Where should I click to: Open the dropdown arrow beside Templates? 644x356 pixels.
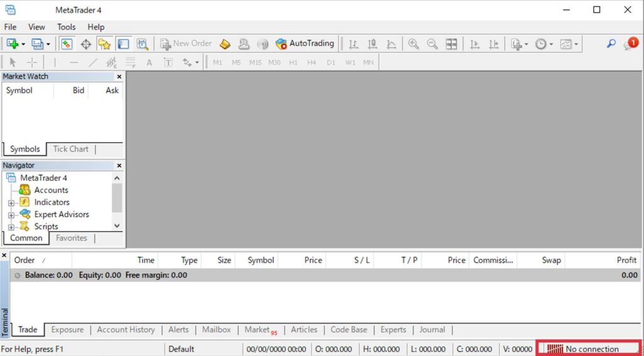pyautogui.click(x=576, y=44)
